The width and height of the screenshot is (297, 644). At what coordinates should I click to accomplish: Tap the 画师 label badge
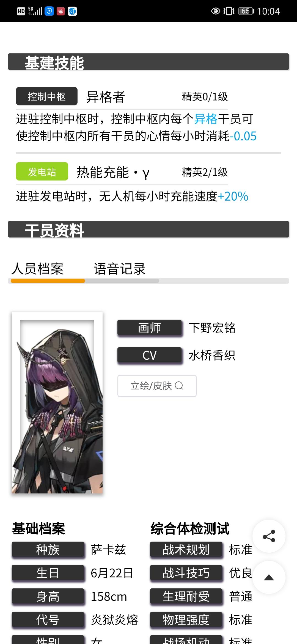150,328
